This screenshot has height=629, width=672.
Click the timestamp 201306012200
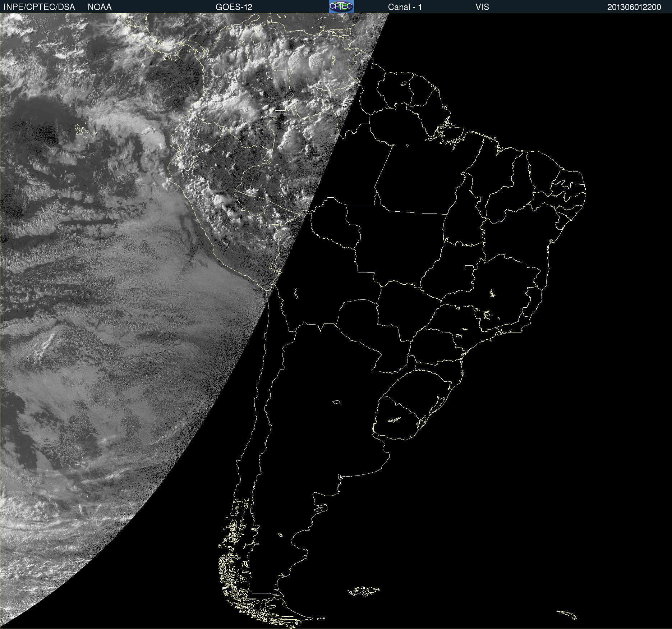634,7
